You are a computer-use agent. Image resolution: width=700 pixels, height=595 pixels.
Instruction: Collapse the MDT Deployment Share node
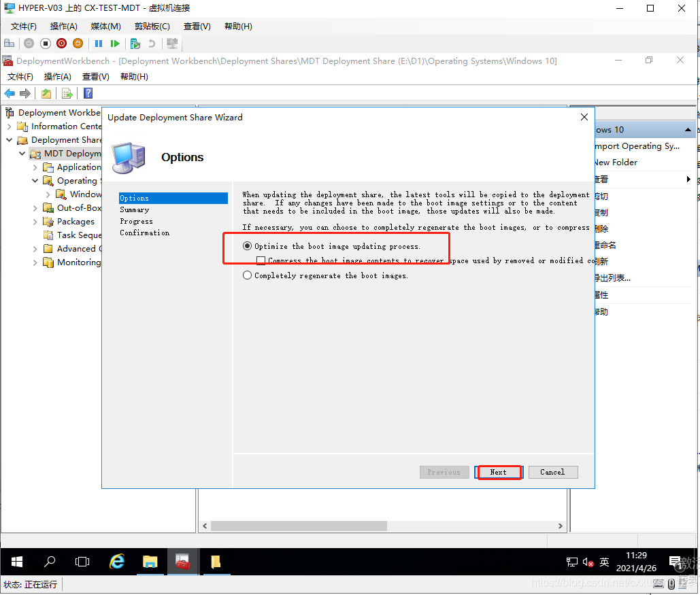click(22, 154)
